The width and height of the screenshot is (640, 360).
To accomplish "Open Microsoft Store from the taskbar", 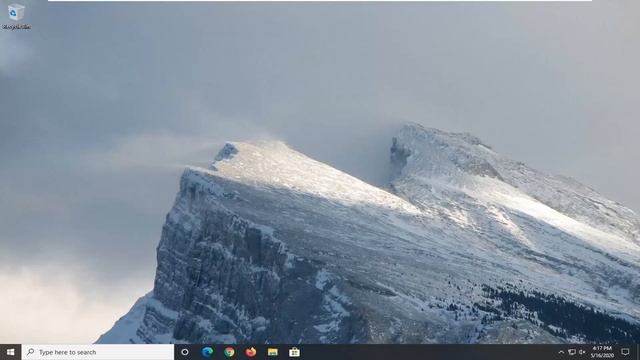I will click(x=294, y=352).
